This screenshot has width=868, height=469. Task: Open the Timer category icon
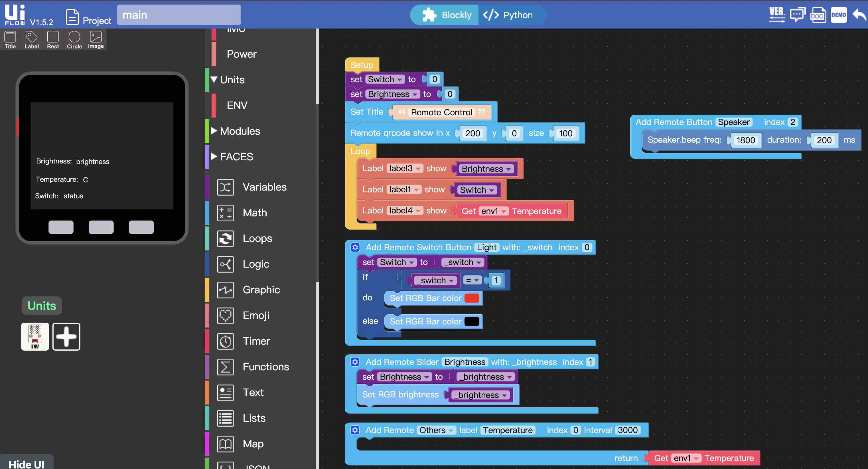(226, 341)
